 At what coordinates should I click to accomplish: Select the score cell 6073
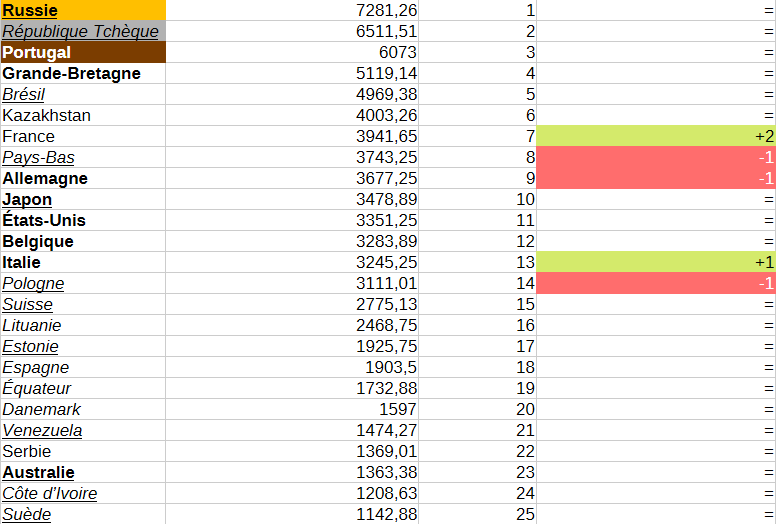(x=292, y=52)
